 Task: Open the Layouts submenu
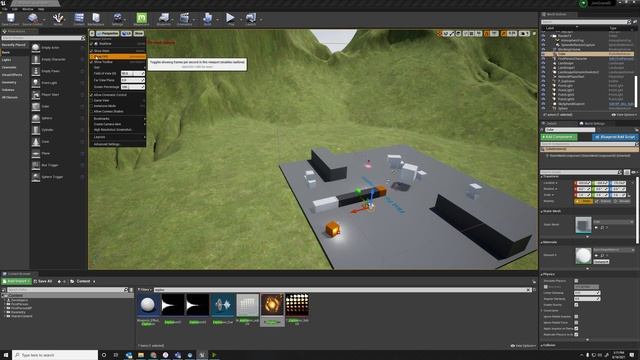pyautogui.click(x=118, y=137)
